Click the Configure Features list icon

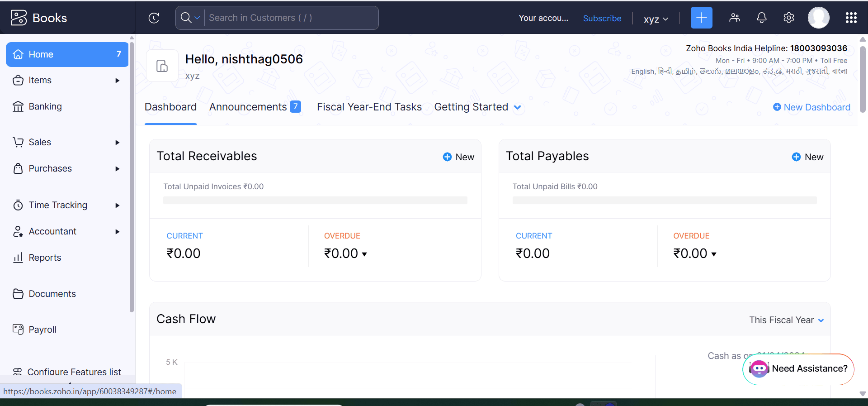pyautogui.click(x=17, y=372)
